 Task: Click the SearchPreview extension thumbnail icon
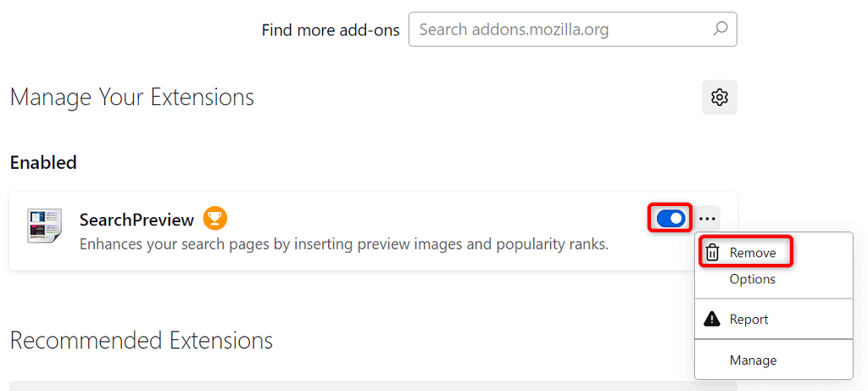point(44,226)
